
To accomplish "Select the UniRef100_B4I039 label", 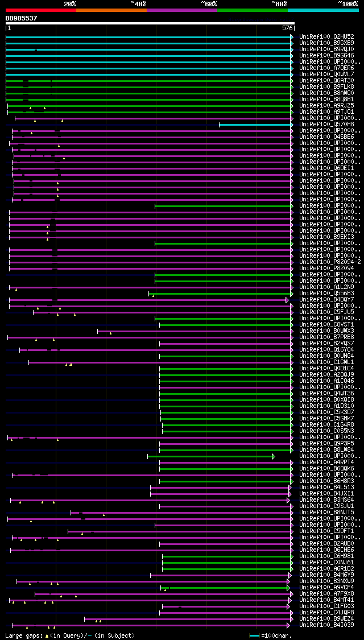I will [326, 625].
